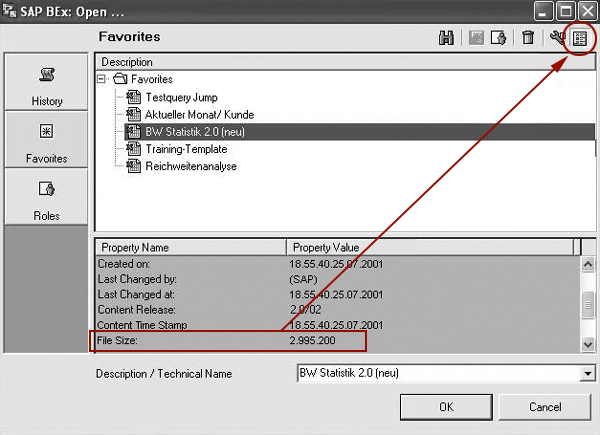
Task: Select the Training-Template entry
Action: pyautogui.click(x=186, y=149)
